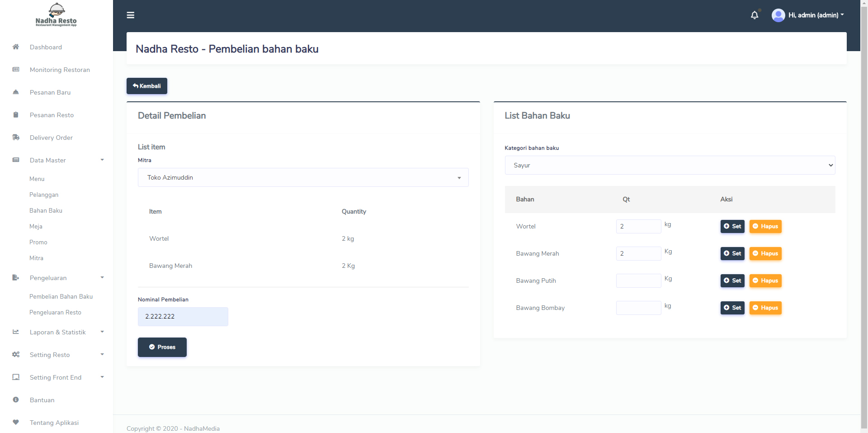This screenshot has width=868, height=433.
Task: Click the Monitoring Restoran icon
Action: (x=16, y=69)
